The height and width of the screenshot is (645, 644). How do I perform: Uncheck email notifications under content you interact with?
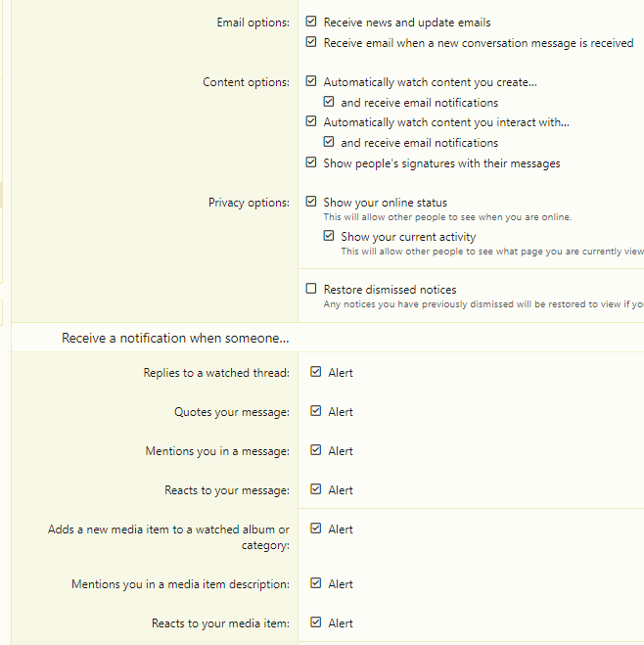329,142
